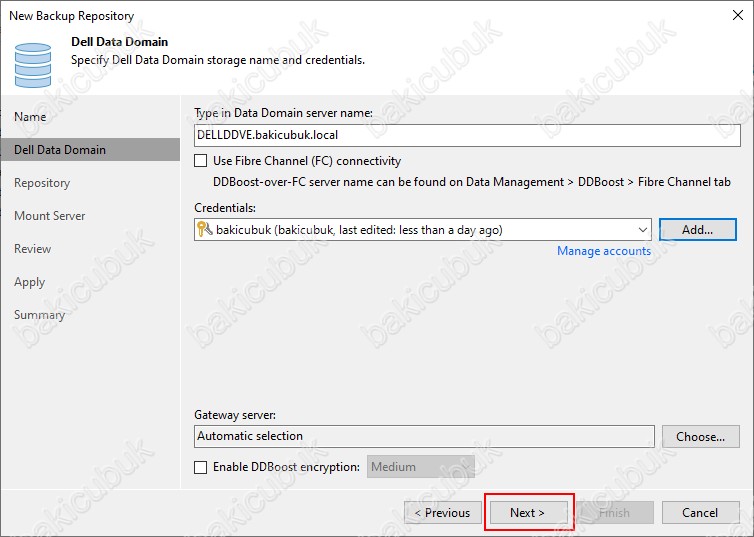The image size is (754, 537).
Task: Open the Repository wizard step
Action: pos(42,183)
